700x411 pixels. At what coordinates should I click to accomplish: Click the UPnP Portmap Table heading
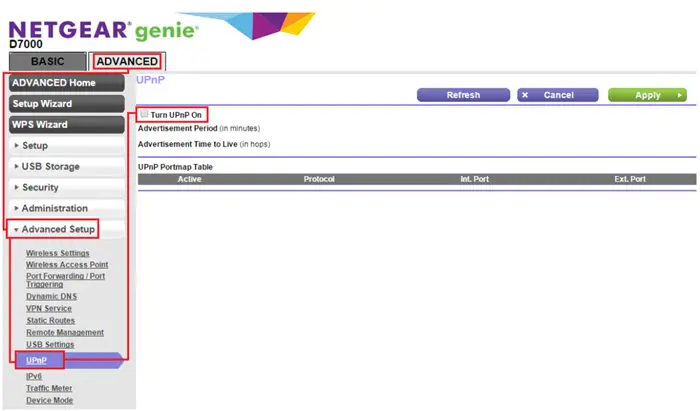coord(175,167)
